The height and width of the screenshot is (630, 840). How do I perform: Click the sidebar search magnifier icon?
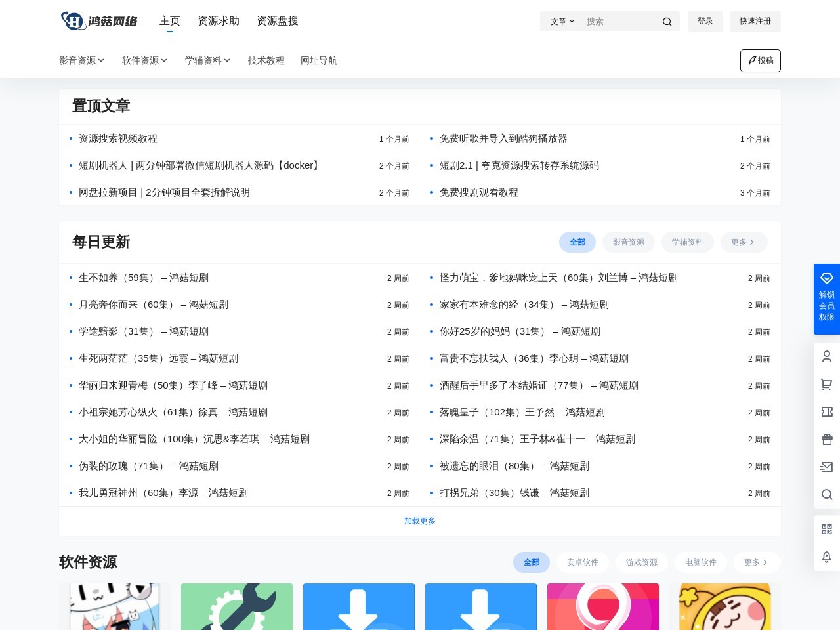click(x=827, y=494)
